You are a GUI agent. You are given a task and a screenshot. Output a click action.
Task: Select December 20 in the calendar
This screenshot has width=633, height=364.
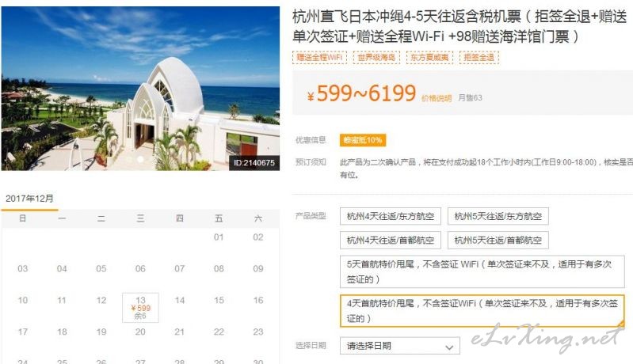pos(140,332)
